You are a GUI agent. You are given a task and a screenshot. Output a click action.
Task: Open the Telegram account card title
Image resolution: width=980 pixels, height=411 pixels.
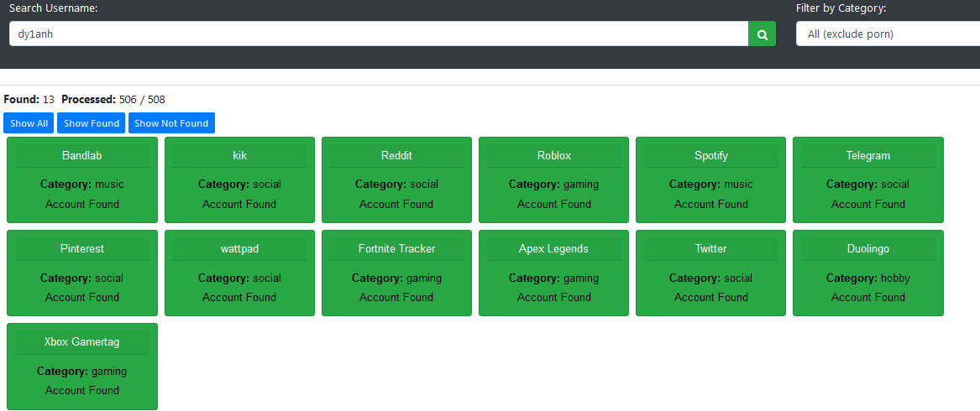868,155
